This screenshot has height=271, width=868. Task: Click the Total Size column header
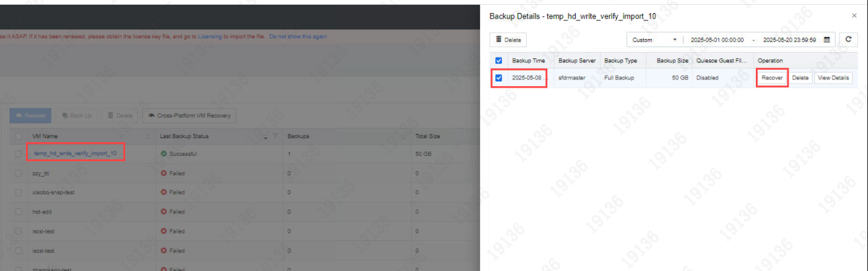click(x=428, y=136)
